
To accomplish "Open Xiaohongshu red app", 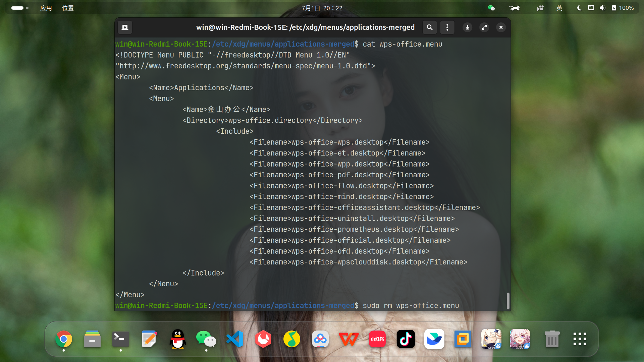I will click(377, 339).
